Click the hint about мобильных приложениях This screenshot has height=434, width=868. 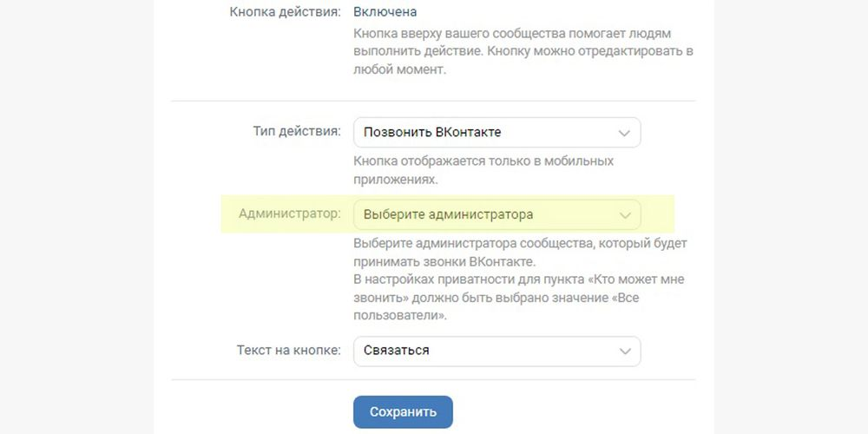[483, 170]
